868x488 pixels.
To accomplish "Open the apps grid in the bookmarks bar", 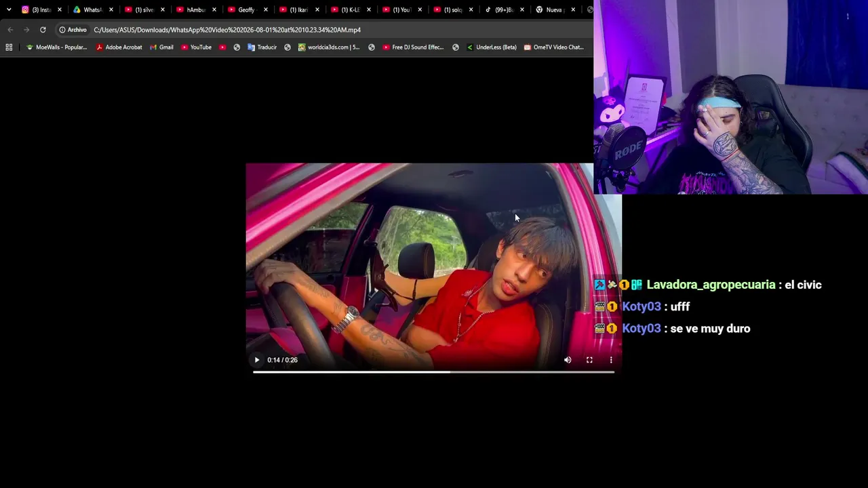I will click(x=9, y=47).
